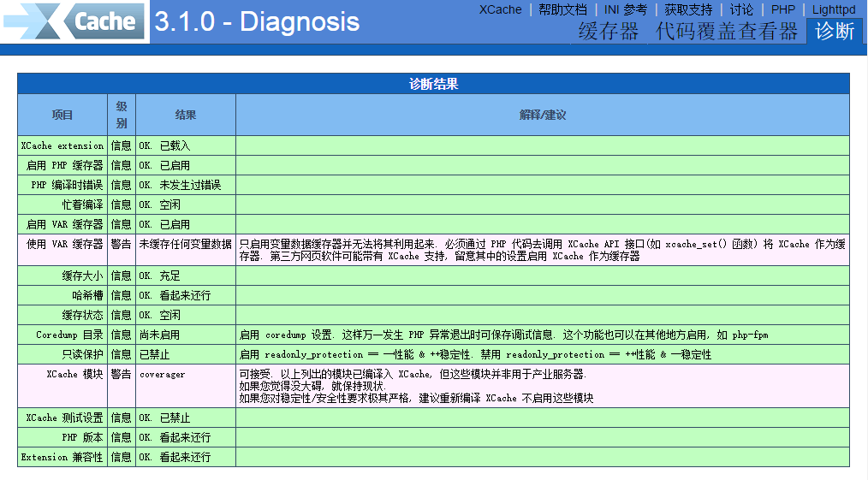Open the PHP link in header

click(x=782, y=9)
